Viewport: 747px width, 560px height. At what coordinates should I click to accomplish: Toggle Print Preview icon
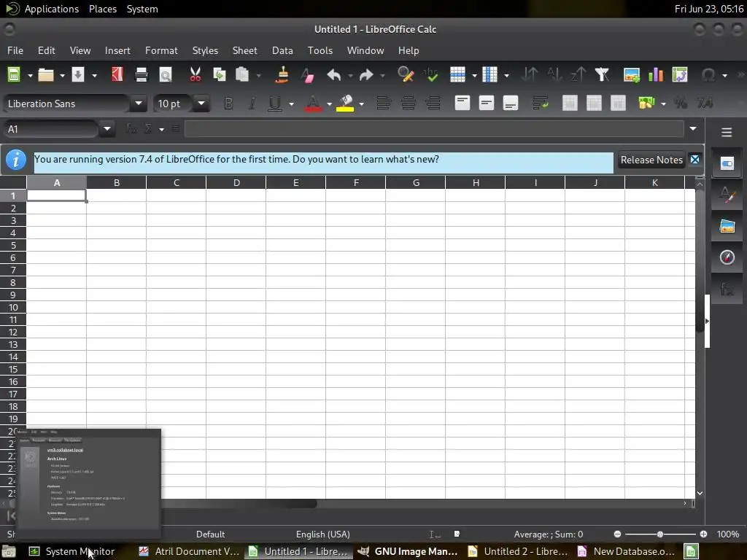[x=166, y=75]
